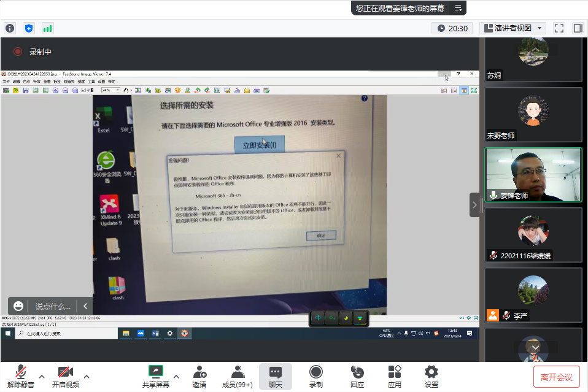Expand audio options arrow beside 解除静音
Screen dimensions: 588x392
coord(42,376)
